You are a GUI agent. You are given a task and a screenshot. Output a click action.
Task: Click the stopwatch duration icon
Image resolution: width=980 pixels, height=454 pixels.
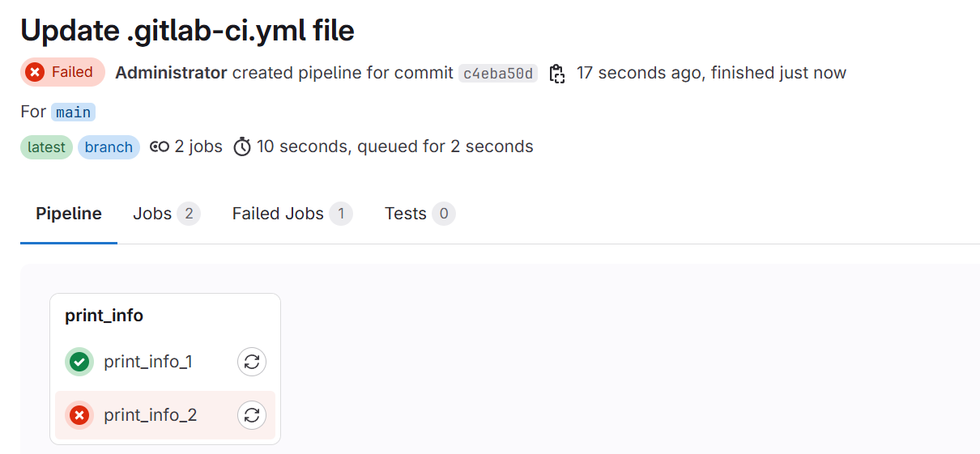tap(242, 147)
